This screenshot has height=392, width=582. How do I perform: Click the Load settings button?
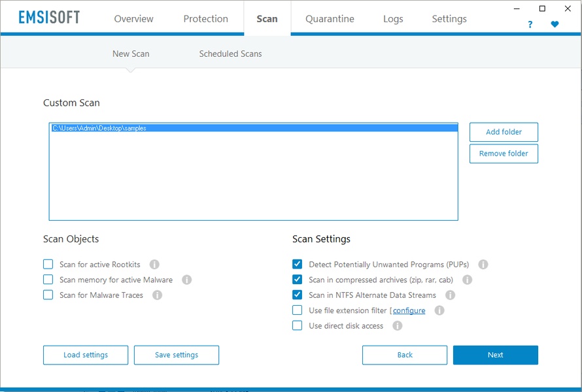[x=86, y=355]
